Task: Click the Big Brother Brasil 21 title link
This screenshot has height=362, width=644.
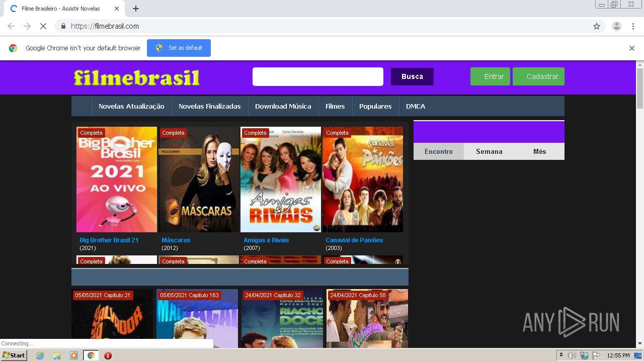Action: [109, 240]
